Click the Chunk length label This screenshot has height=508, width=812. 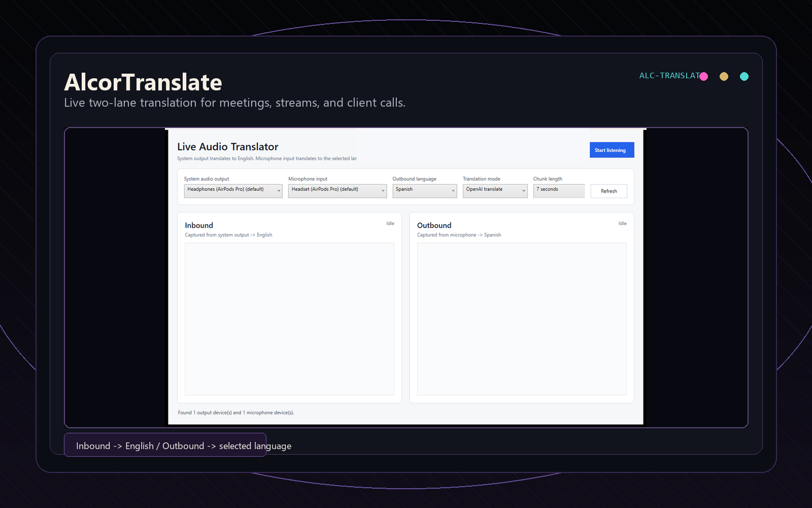point(548,179)
